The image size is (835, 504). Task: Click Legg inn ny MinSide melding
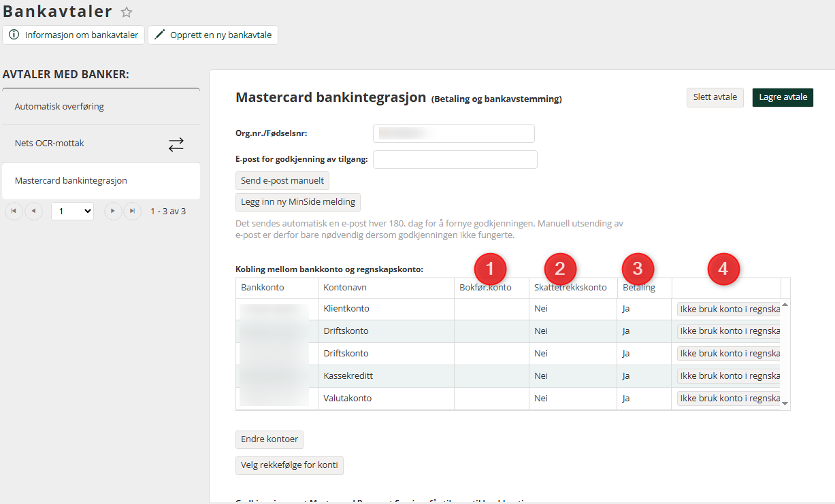click(297, 202)
